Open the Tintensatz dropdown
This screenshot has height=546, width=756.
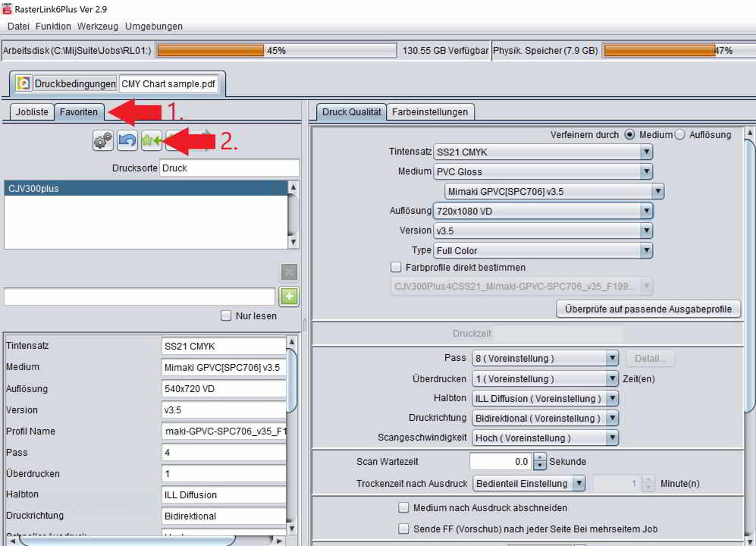click(x=646, y=152)
